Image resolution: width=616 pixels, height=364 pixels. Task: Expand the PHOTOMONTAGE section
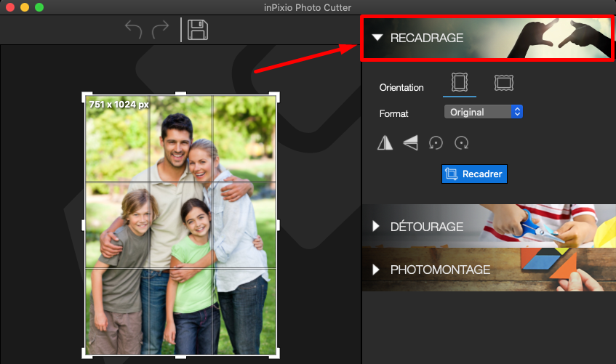click(376, 270)
